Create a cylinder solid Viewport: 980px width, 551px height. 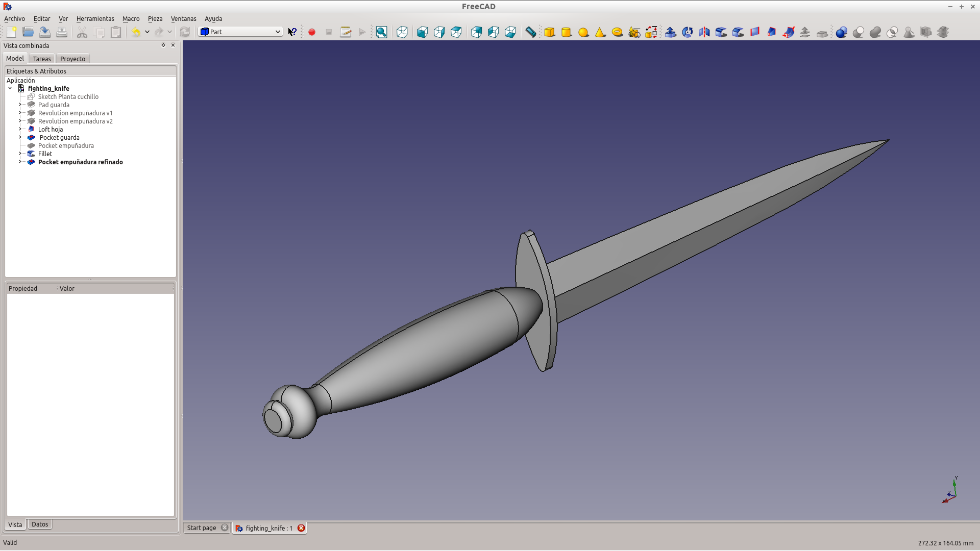[567, 32]
